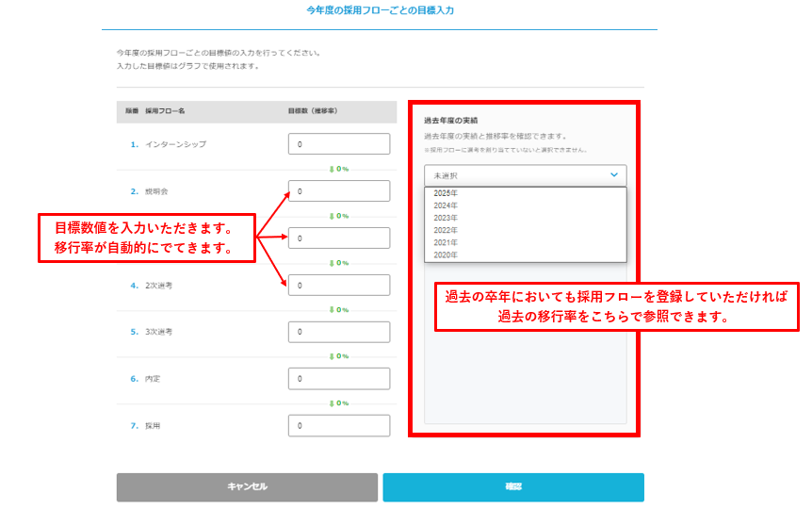Screen dimensions: 812x509
Task: Select 2020年 at the bottom of list
Action: (446, 254)
